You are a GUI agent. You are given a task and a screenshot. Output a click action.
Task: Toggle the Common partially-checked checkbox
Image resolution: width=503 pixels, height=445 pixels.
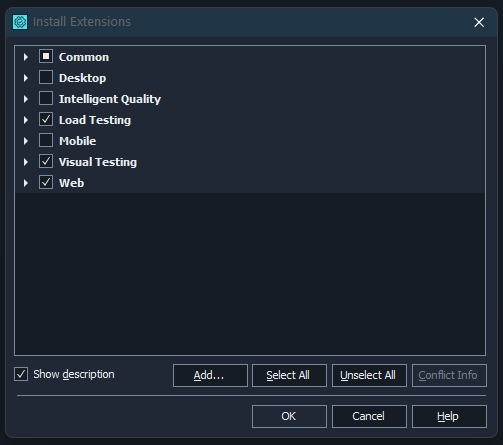[46, 56]
